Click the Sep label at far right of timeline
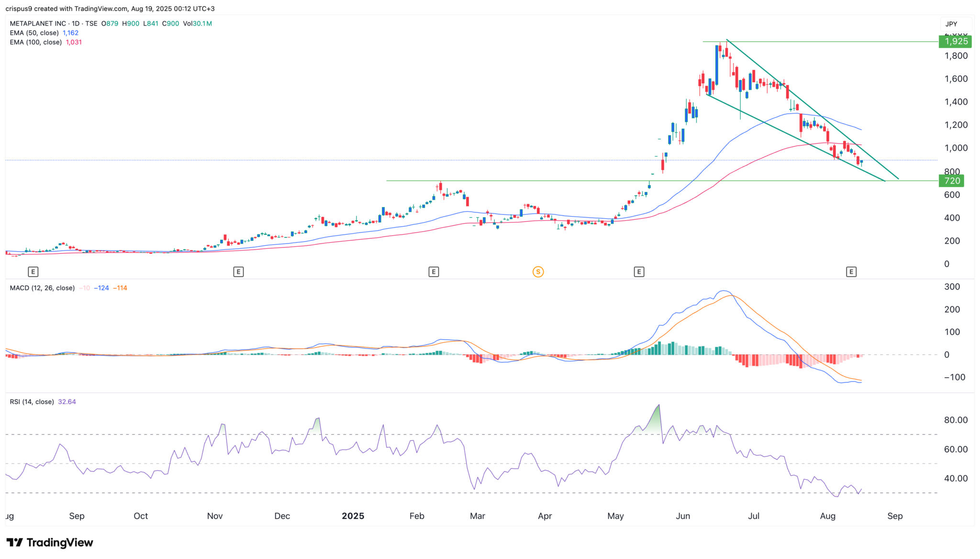 895,516
